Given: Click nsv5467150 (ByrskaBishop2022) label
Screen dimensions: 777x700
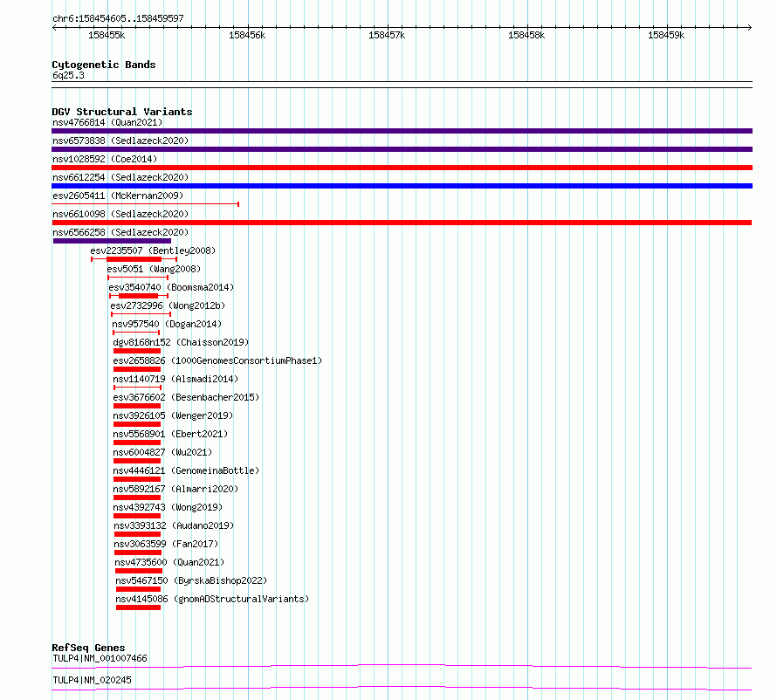Looking at the screenshot, I should 191,580.
